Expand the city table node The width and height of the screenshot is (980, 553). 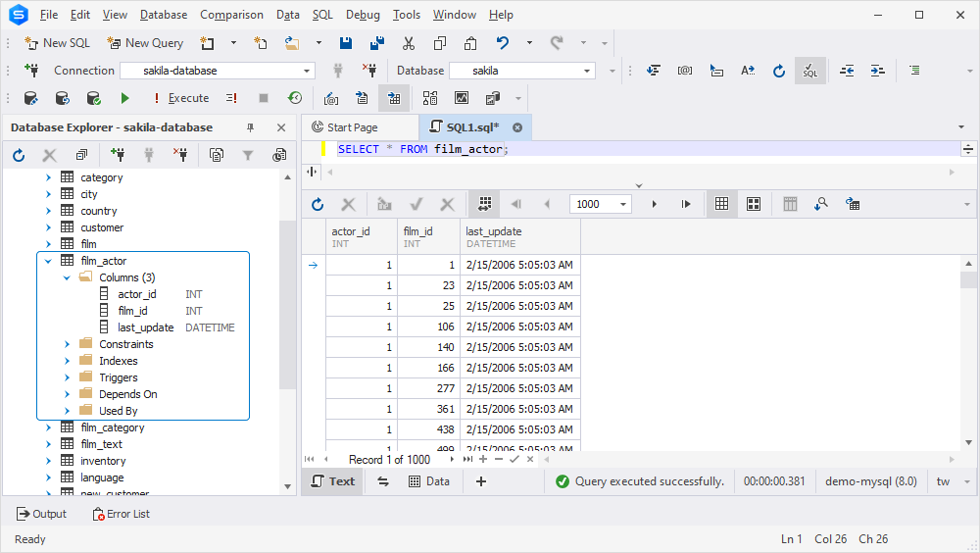click(x=48, y=194)
